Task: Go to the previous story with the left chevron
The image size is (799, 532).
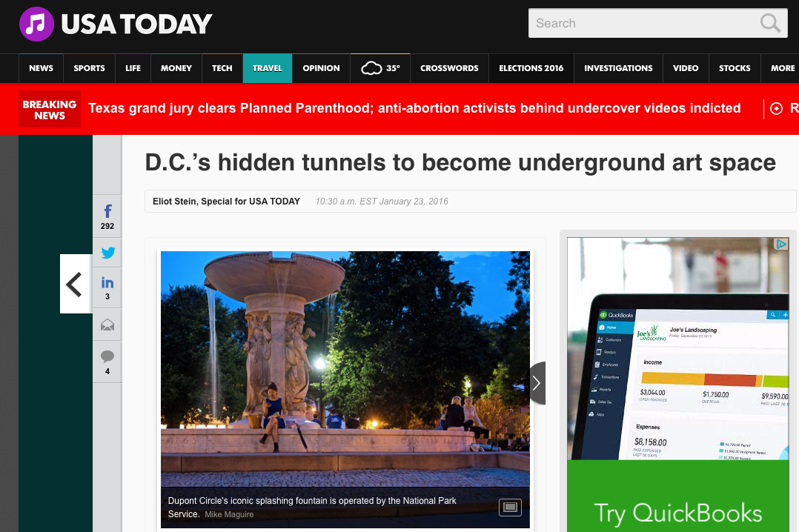Action: tap(76, 284)
